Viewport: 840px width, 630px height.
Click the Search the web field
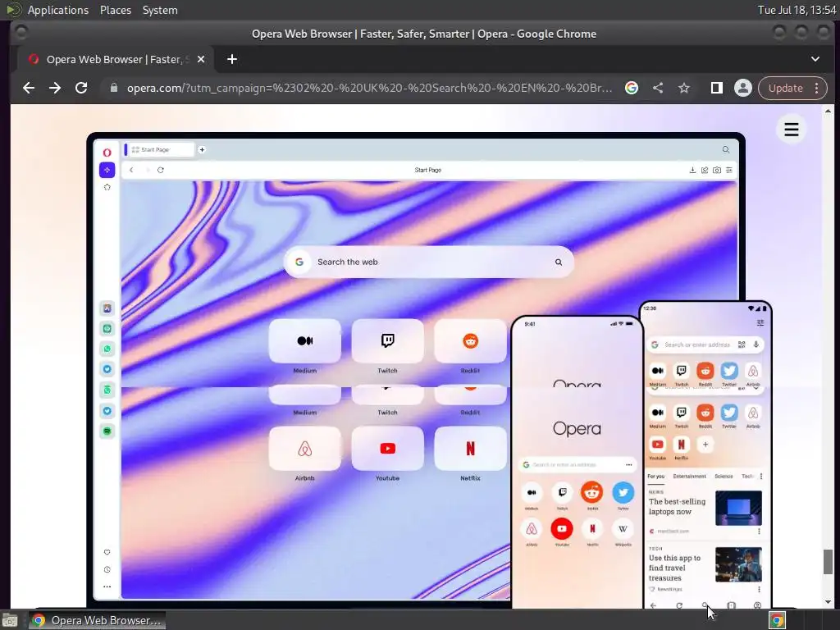(x=428, y=262)
